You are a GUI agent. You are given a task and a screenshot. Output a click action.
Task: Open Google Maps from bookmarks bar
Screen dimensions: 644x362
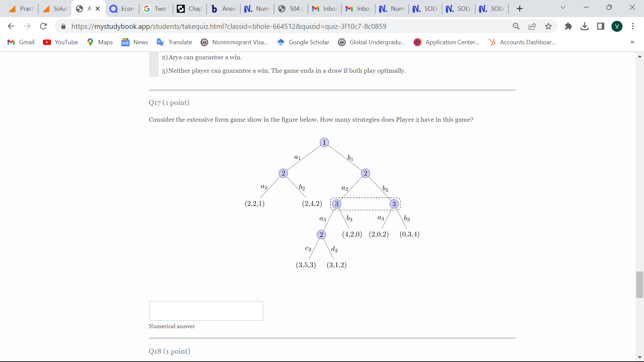(x=100, y=42)
